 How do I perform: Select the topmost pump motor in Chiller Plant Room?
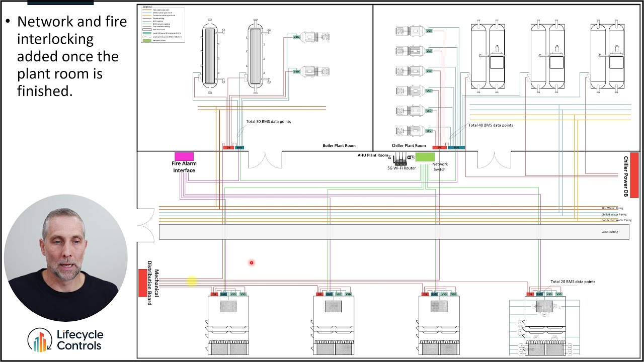(410, 31)
